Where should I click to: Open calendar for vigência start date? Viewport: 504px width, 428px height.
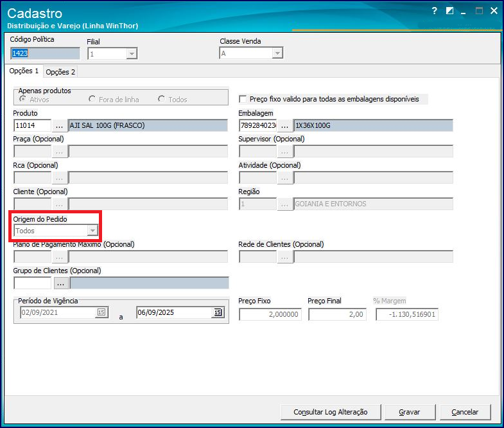click(x=101, y=312)
